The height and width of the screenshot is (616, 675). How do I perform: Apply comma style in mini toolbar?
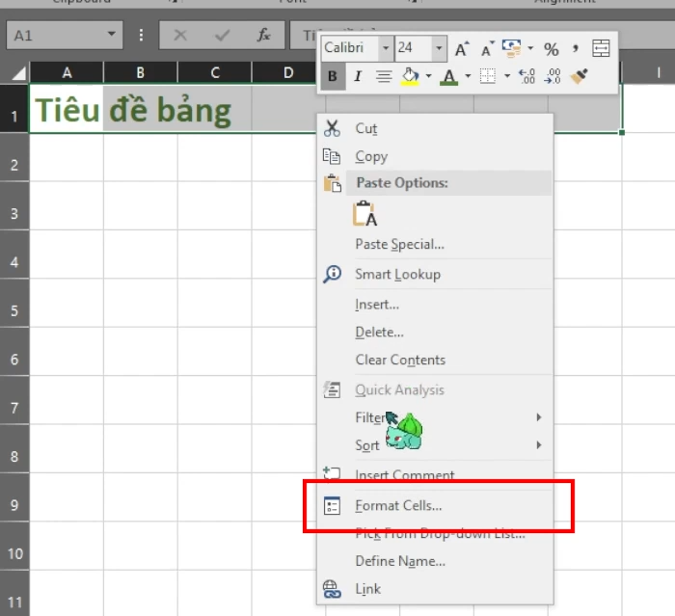pyautogui.click(x=576, y=48)
